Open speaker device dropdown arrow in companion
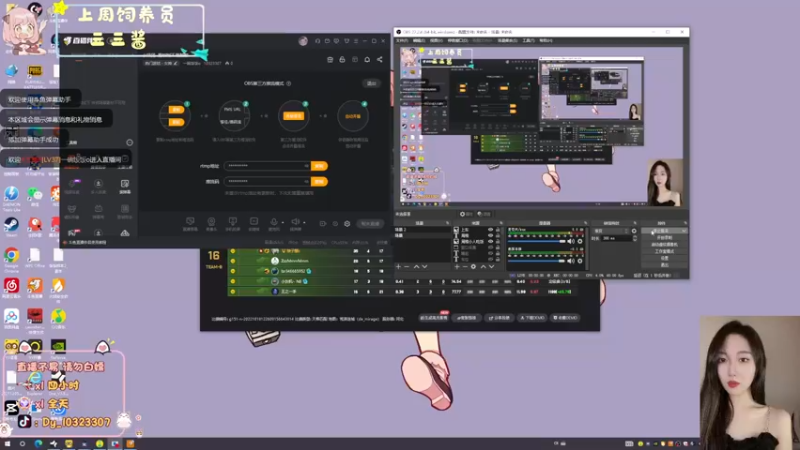The width and height of the screenshot is (800, 450). [304, 222]
